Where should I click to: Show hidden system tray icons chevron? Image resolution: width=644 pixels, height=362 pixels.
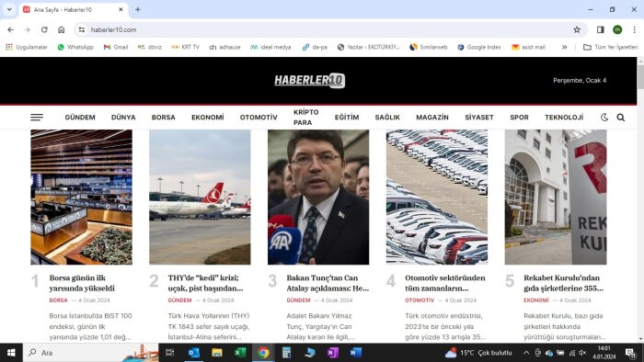click(526, 353)
